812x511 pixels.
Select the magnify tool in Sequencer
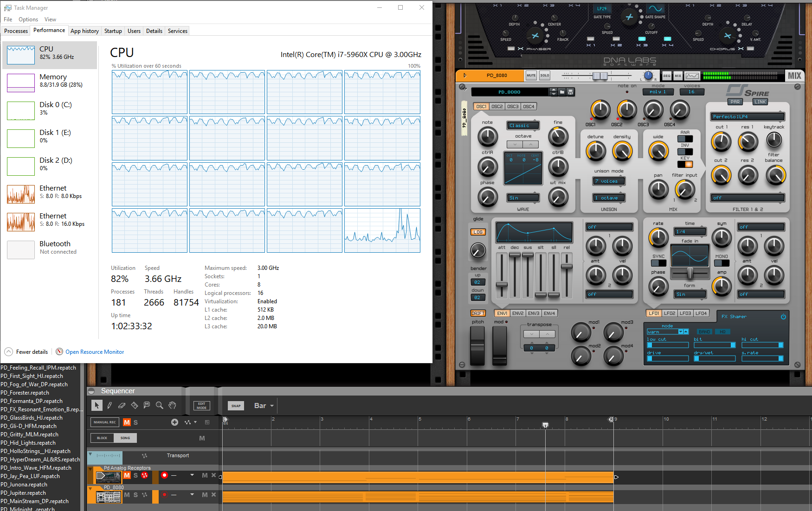pyautogui.click(x=159, y=405)
